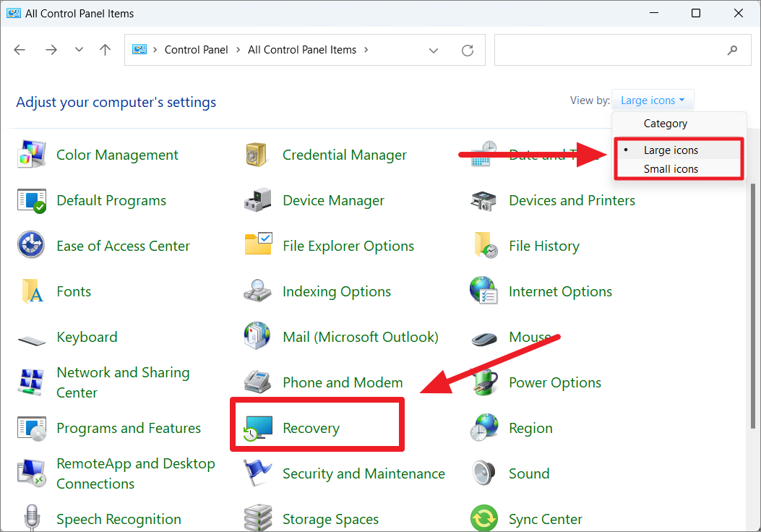The height and width of the screenshot is (532, 761).
Task: Click inside the search box
Action: (623, 49)
